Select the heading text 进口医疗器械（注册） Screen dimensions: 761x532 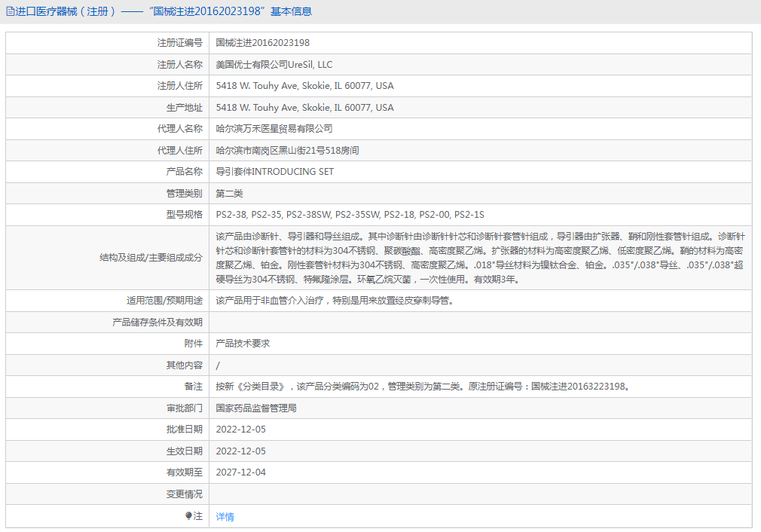pyautogui.click(x=66, y=11)
